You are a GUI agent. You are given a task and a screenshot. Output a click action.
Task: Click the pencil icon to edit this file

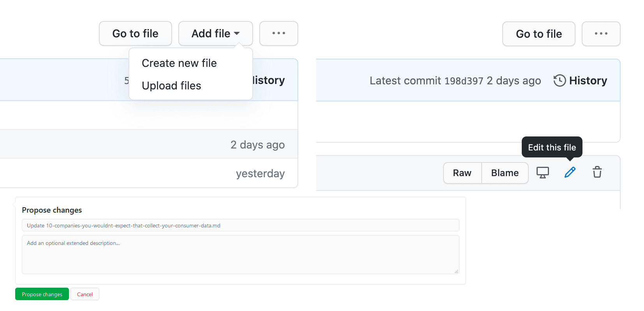[x=570, y=172]
